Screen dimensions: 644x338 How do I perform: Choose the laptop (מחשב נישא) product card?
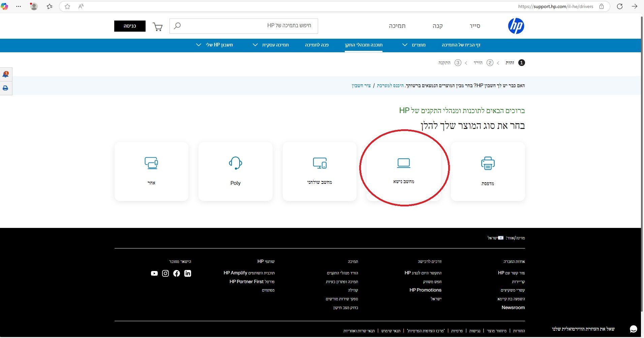tap(403, 171)
